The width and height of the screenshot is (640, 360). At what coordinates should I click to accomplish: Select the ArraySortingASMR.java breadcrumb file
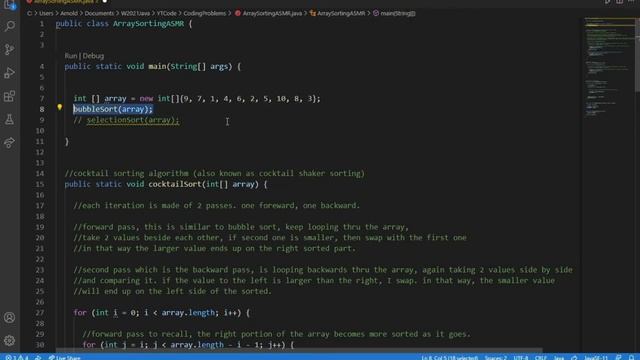pyautogui.click(x=269, y=13)
